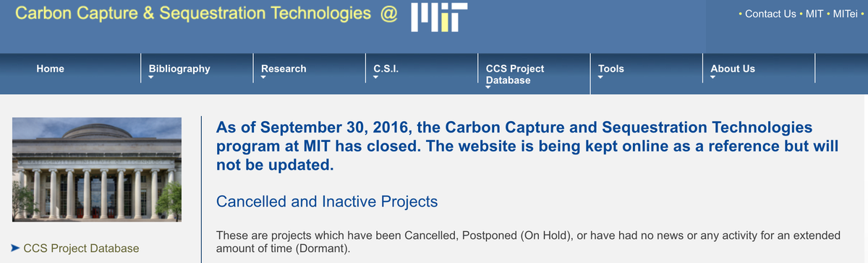868x263 pixels.
Task: Select About Us menu item
Action: tap(733, 69)
